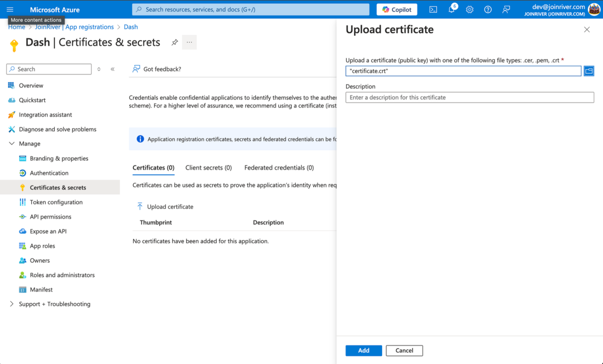603x364 pixels.
Task: Open the help question mark icon
Action: (x=488, y=9)
